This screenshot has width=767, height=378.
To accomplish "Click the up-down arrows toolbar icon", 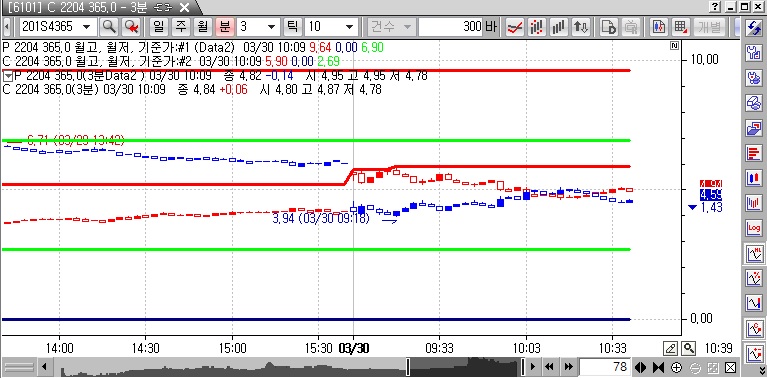I will point(581,26).
